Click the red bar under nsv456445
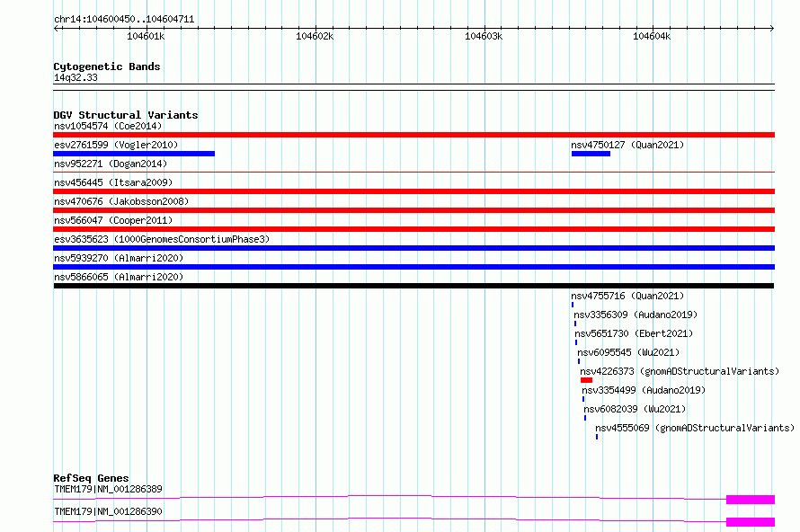The height and width of the screenshot is (532, 800). pos(413,191)
